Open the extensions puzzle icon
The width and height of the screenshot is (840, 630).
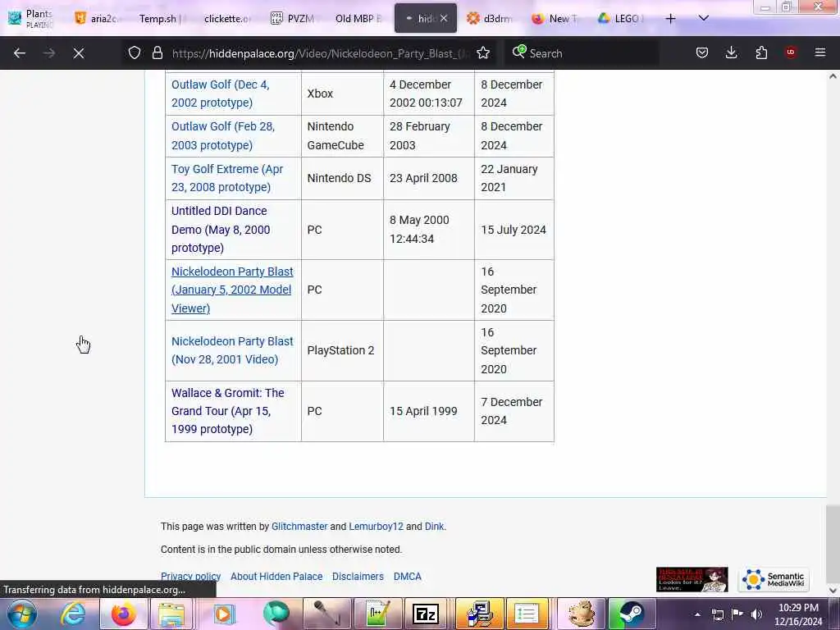click(761, 52)
